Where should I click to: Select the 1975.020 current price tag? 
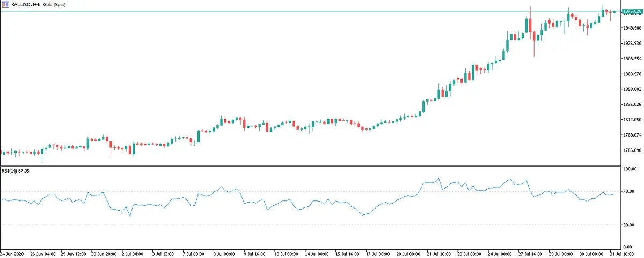[632, 11]
